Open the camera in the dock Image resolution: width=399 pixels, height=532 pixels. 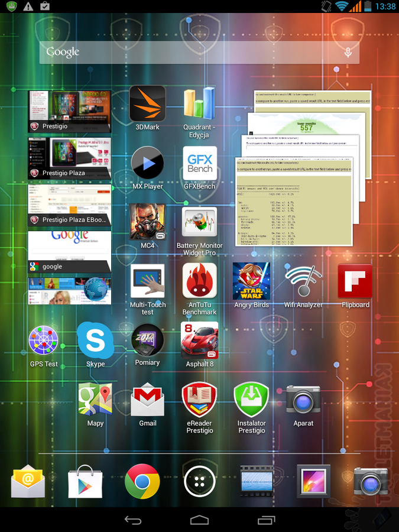click(x=371, y=481)
